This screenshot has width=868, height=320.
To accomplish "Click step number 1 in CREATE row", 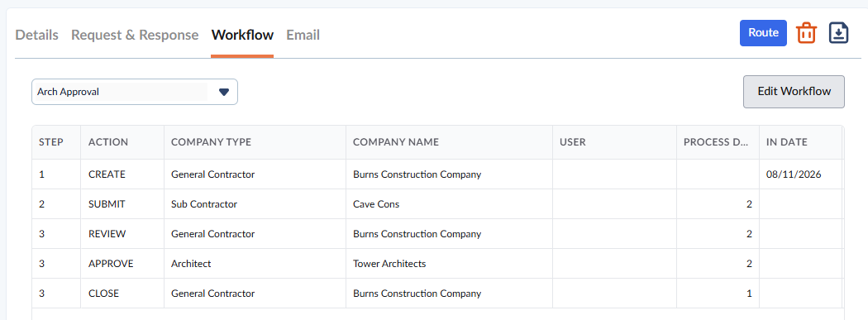I will (41, 174).
